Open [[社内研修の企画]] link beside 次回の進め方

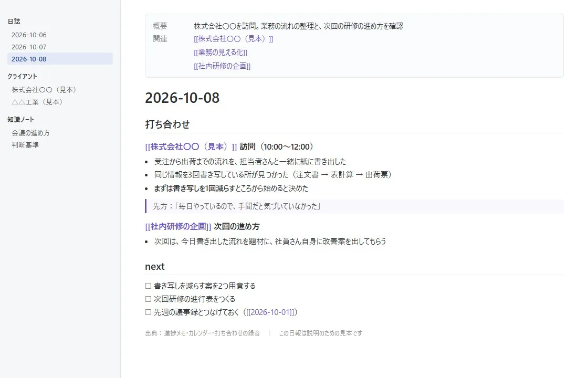[x=178, y=226]
